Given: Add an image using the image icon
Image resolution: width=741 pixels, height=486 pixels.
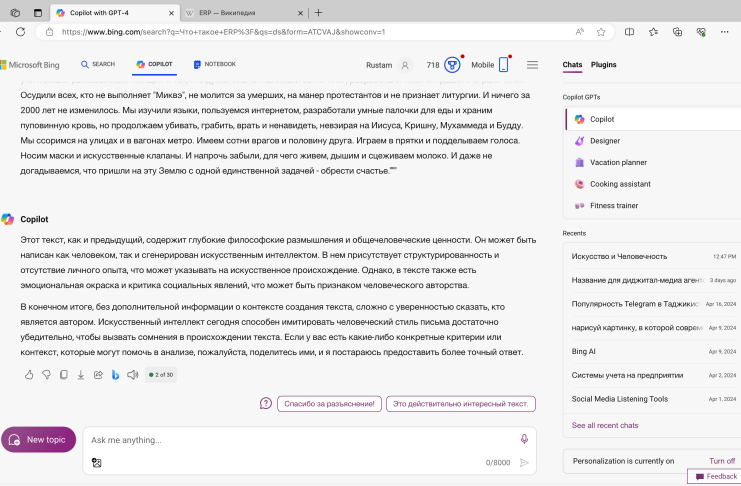Looking at the screenshot, I should 96,463.
